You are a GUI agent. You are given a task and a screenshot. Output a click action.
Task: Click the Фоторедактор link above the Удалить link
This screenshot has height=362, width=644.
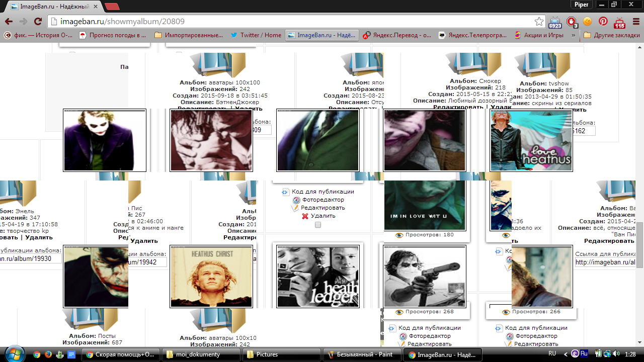tap(323, 200)
